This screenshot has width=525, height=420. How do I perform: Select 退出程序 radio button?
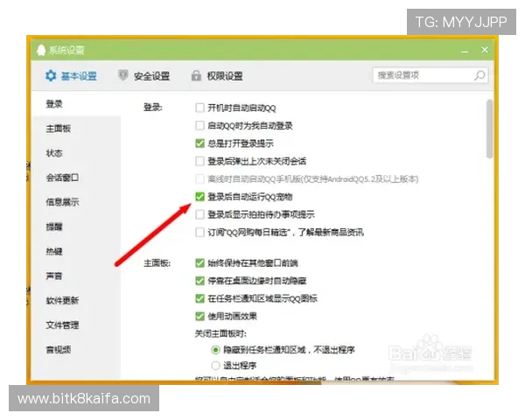[x=215, y=366]
